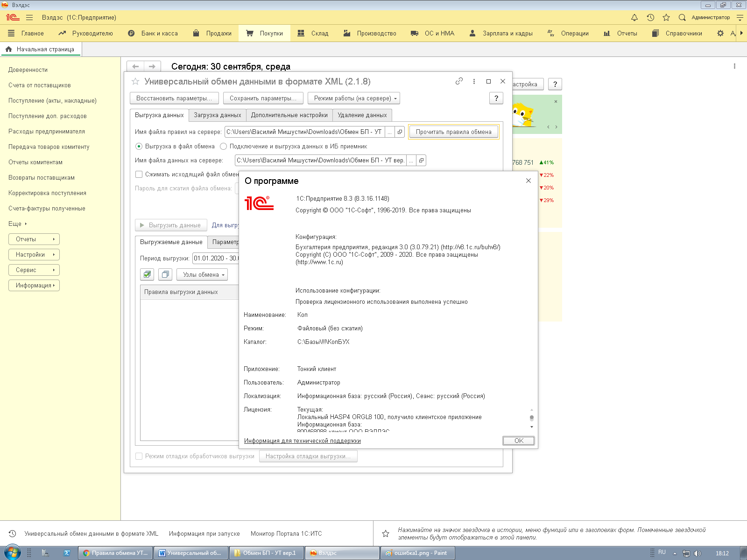747x560 pixels.
Task: Switch to Paint ошибка1.png taskbar item
Action: point(418,553)
